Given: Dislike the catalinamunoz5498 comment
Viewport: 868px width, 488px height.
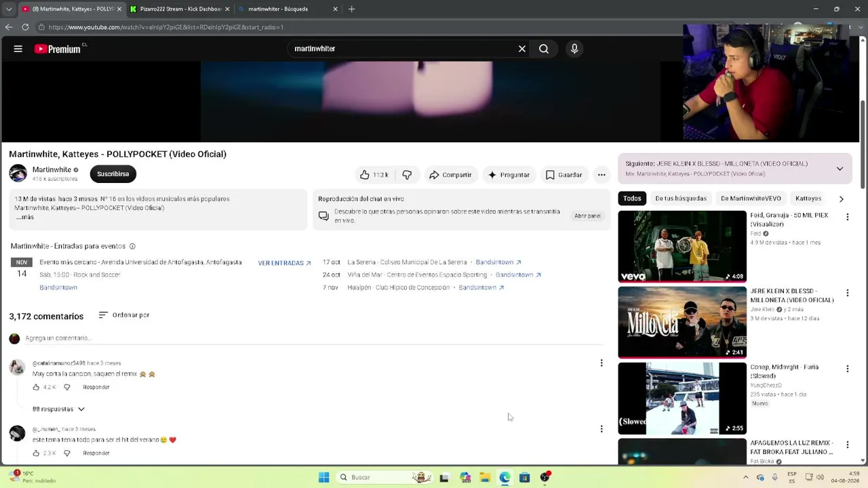Looking at the screenshot, I should 67,387.
